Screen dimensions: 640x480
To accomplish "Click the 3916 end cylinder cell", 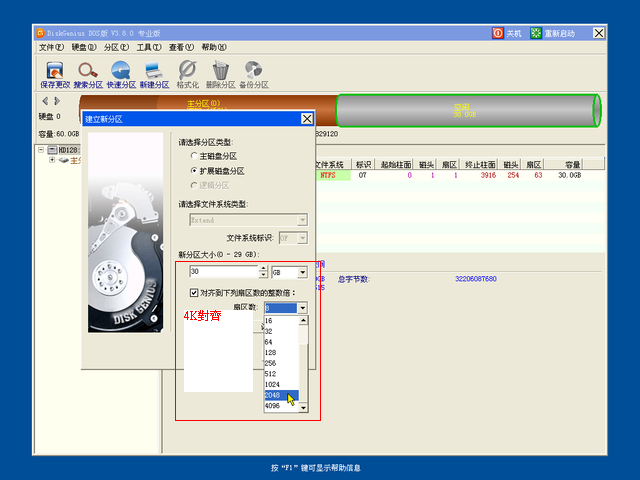I will tap(488, 175).
